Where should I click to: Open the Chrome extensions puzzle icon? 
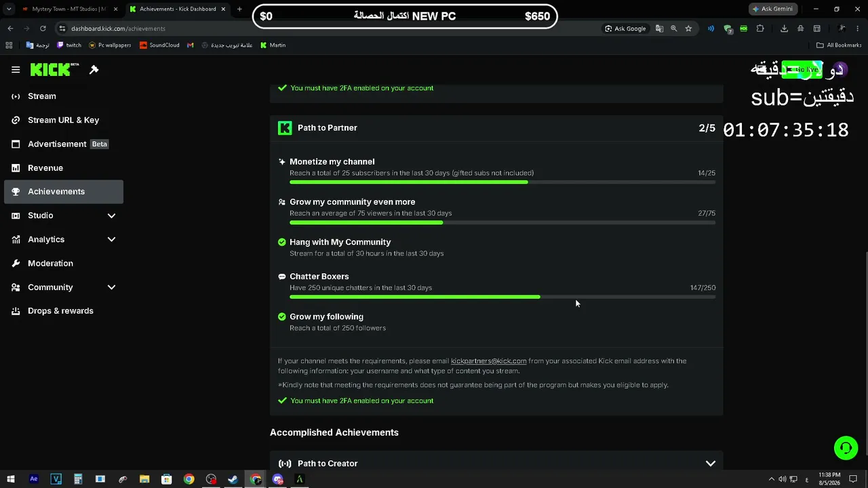click(760, 28)
